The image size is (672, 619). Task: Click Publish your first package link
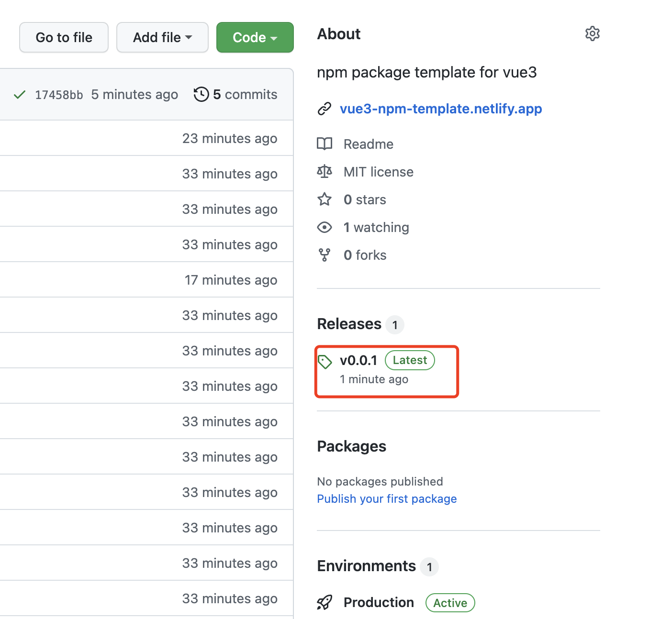click(x=387, y=498)
